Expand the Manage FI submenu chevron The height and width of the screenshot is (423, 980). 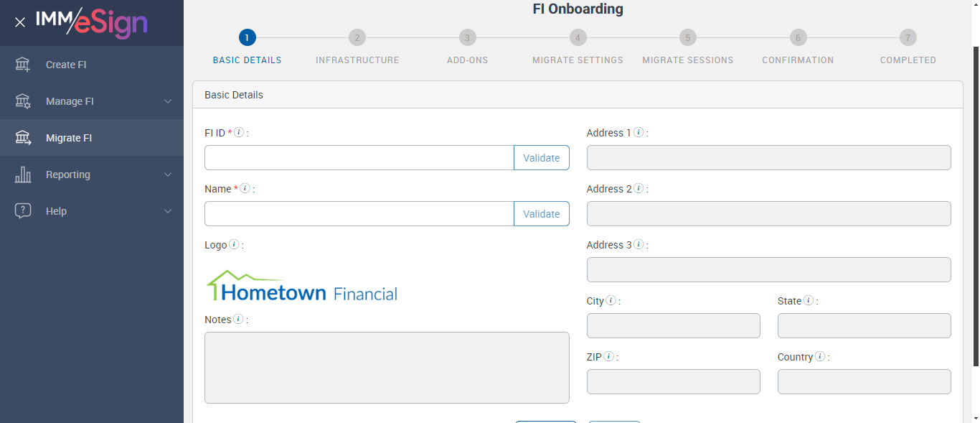click(x=168, y=101)
